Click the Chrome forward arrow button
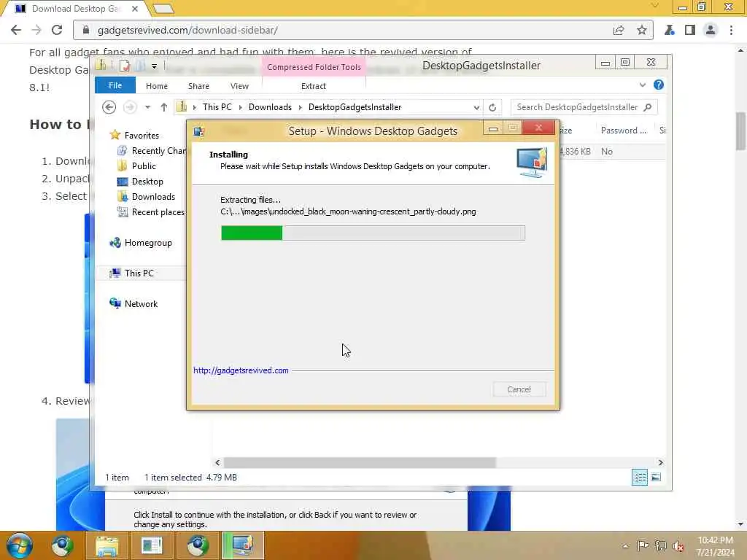Image resolution: width=747 pixels, height=560 pixels. pos(36,30)
